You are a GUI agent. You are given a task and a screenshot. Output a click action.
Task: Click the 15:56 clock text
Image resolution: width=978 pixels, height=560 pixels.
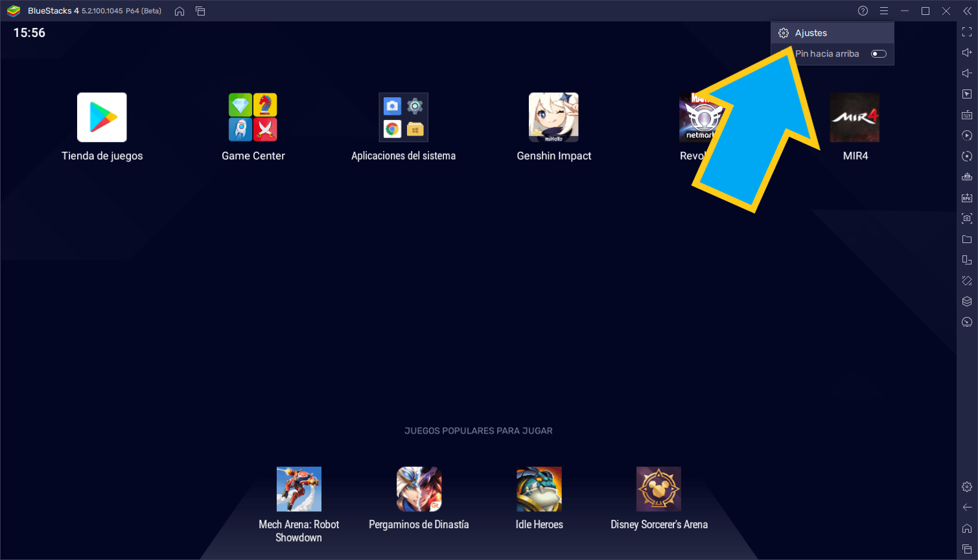29,33
